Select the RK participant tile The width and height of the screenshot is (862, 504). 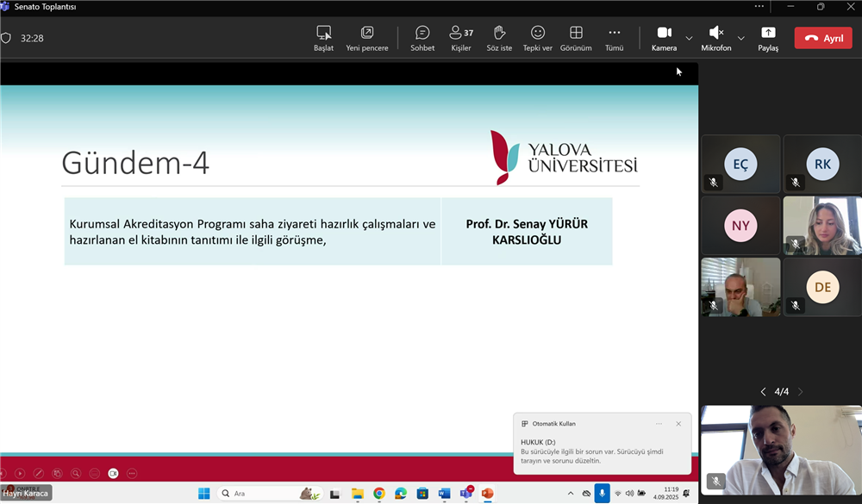822,164
